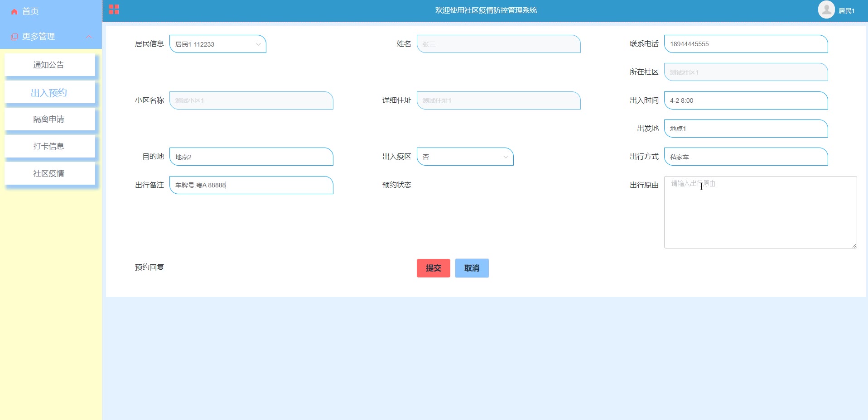The image size is (868, 420).
Task: Click the 目的地 input field
Action: tap(251, 157)
